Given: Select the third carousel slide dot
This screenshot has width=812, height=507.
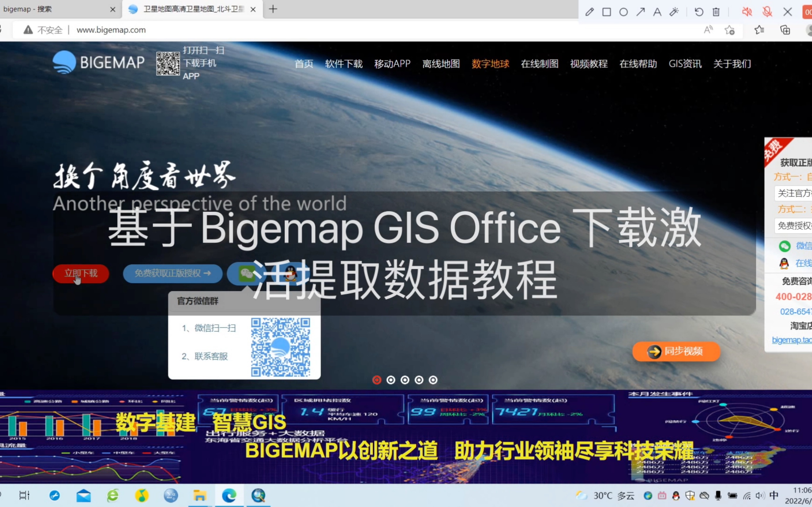Looking at the screenshot, I should pos(405,380).
